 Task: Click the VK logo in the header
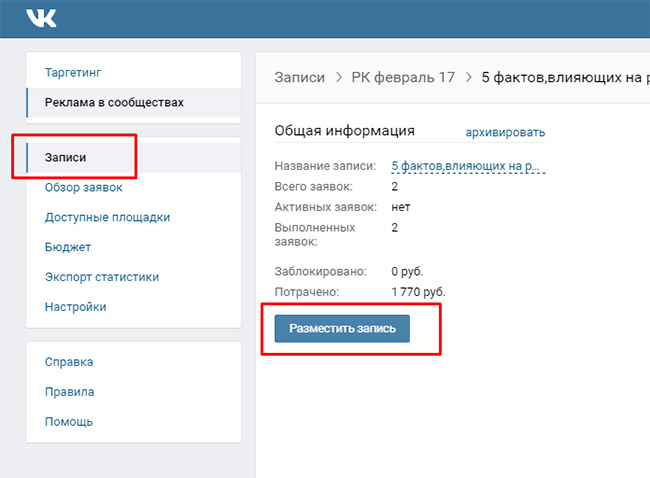coord(42,17)
